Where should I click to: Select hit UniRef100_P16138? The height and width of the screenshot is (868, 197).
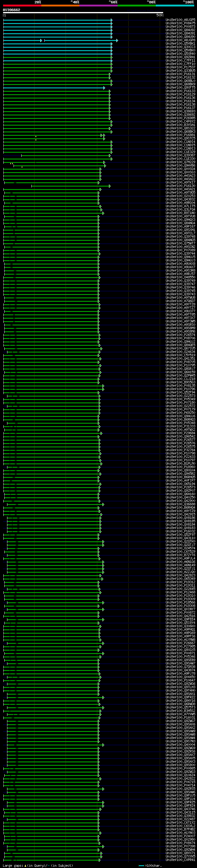click(x=180, y=104)
